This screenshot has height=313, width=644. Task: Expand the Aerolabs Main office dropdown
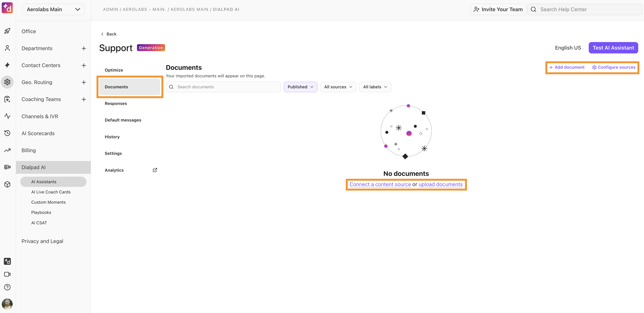pos(53,9)
